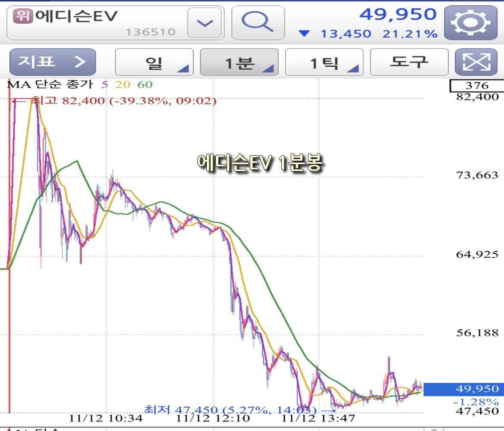Screen dimensions: 504x431
Task: Open the settings gear icon
Action: pyautogui.click(x=470, y=23)
